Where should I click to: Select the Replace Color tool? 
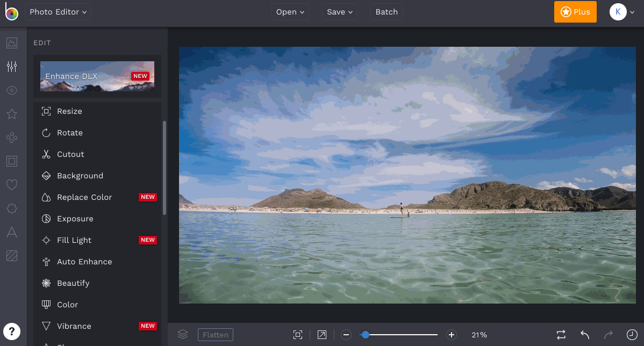click(x=97, y=197)
